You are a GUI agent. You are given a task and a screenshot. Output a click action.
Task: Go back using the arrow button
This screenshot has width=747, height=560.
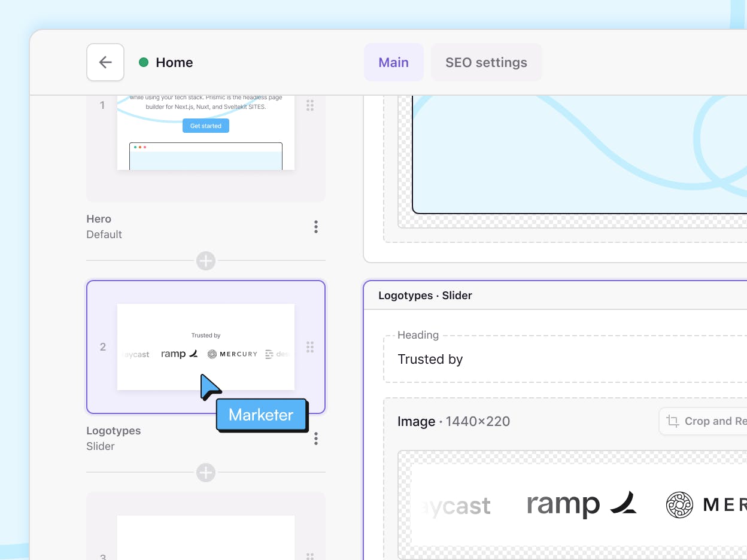point(105,62)
